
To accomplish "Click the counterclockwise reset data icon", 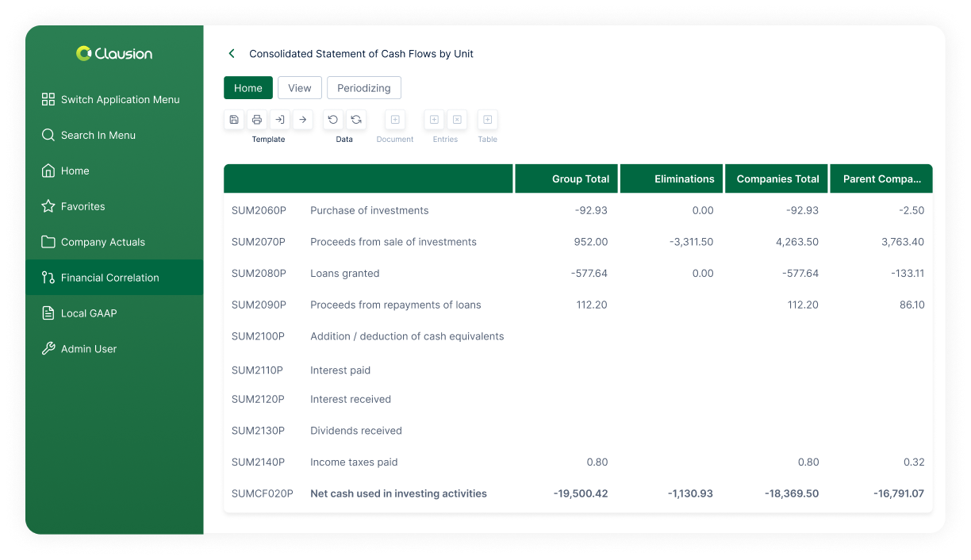I will [x=333, y=120].
